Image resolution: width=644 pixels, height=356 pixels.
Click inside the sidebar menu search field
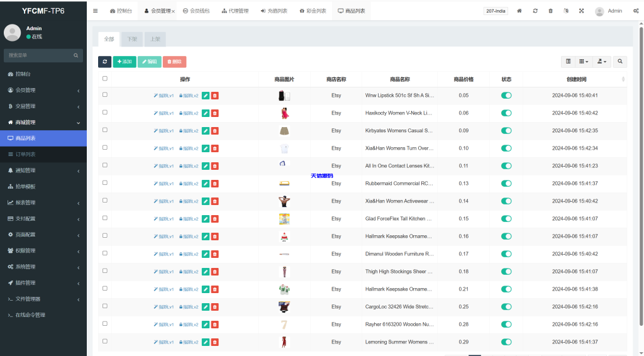pyautogui.click(x=38, y=55)
